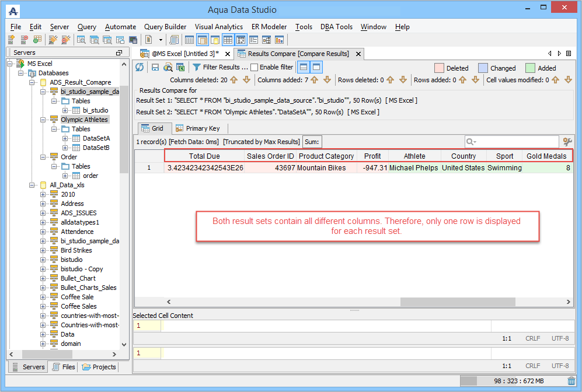Click the yellow database cylinder window icon

click(215, 39)
